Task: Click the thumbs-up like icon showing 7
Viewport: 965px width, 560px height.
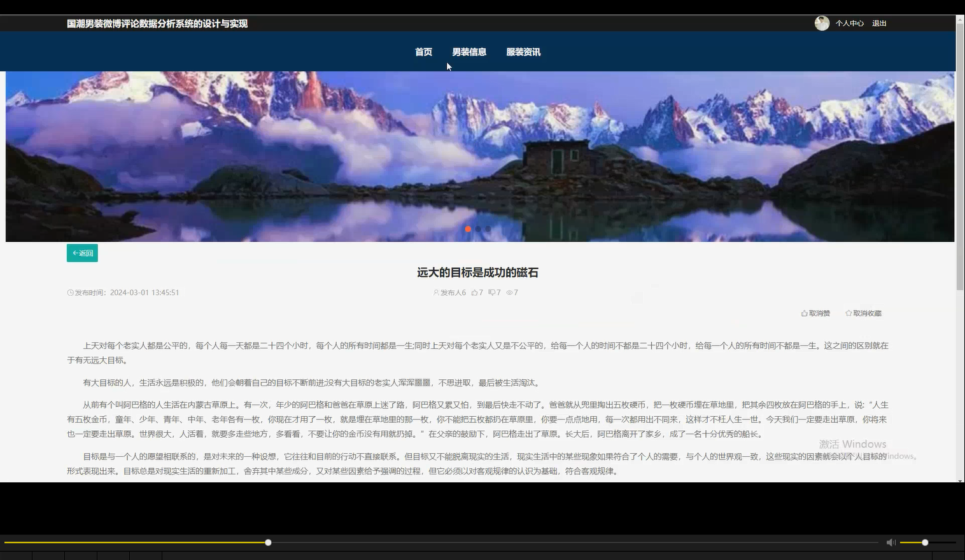Action: pos(474,292)
